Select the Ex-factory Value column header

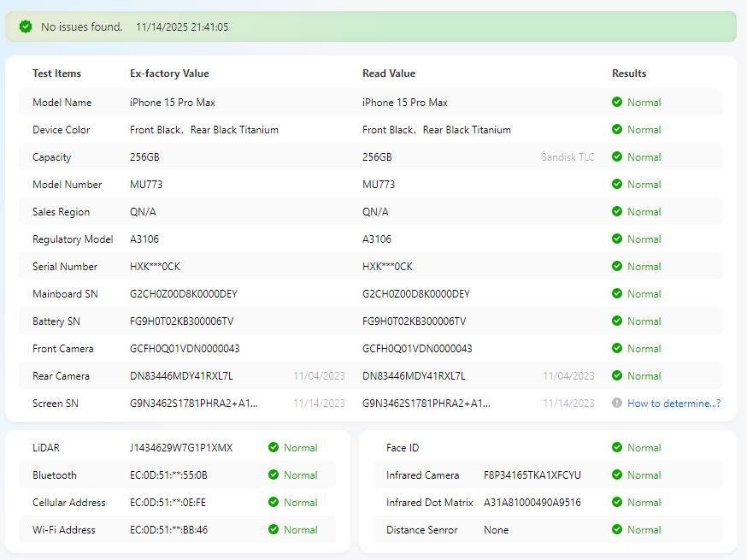[x=169, y=74]
